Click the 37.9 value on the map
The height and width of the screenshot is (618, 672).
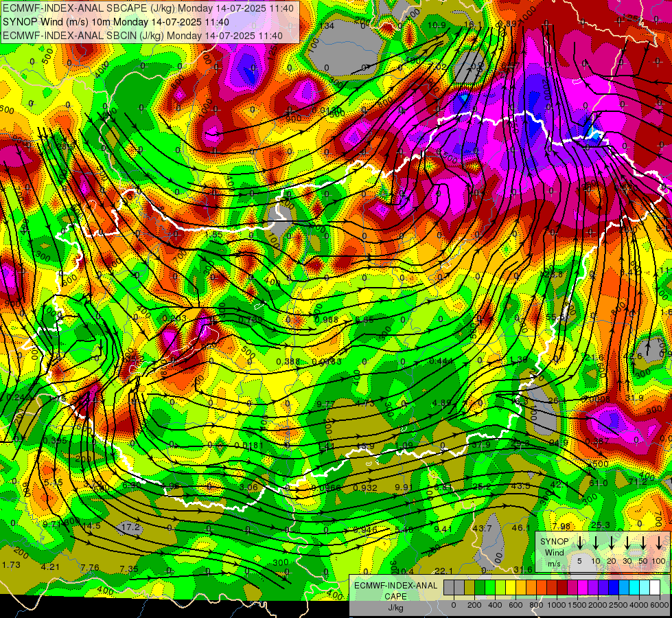tap(481, 445)
